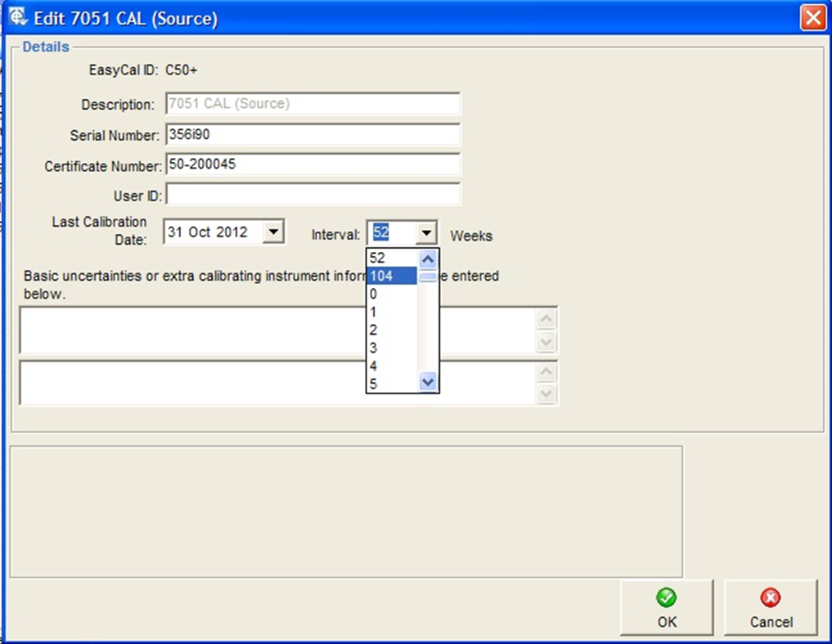Select 104 in the Interval list
This screenshot has height=644, width=832.
point(392,277)
